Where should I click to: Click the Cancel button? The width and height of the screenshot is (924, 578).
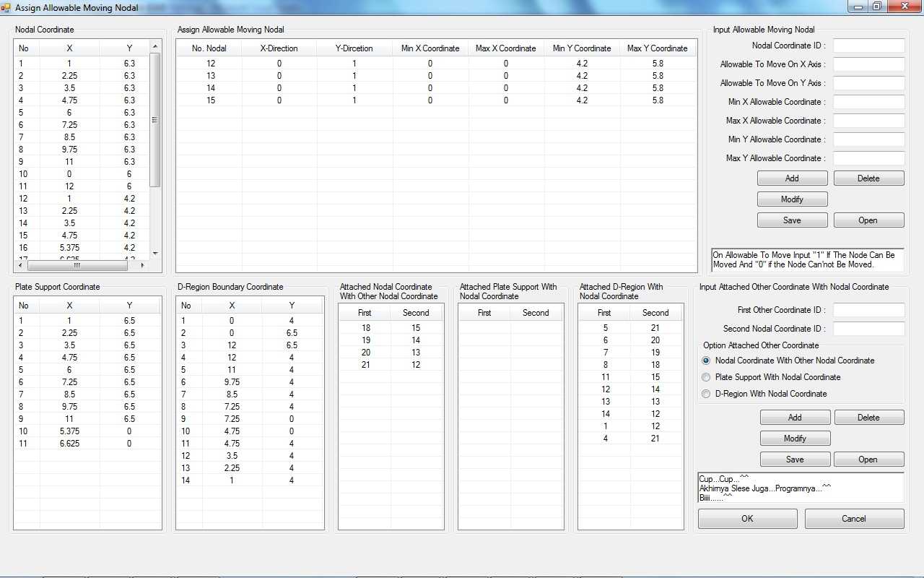pos(854,519)
